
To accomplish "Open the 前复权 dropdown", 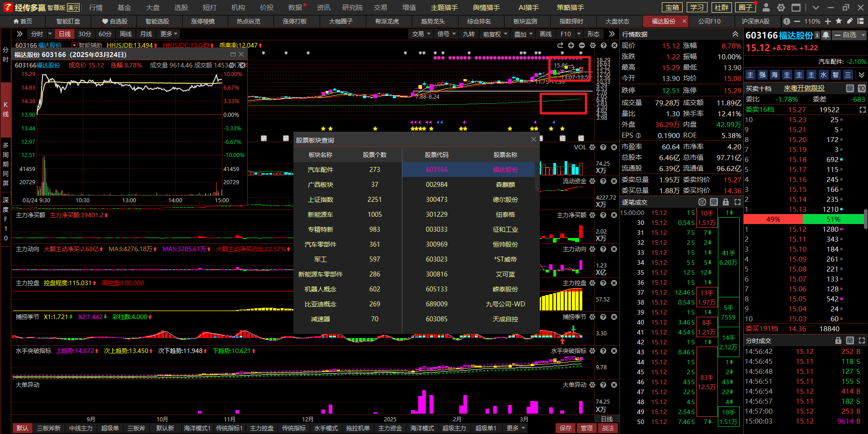I will coord(495,34).
